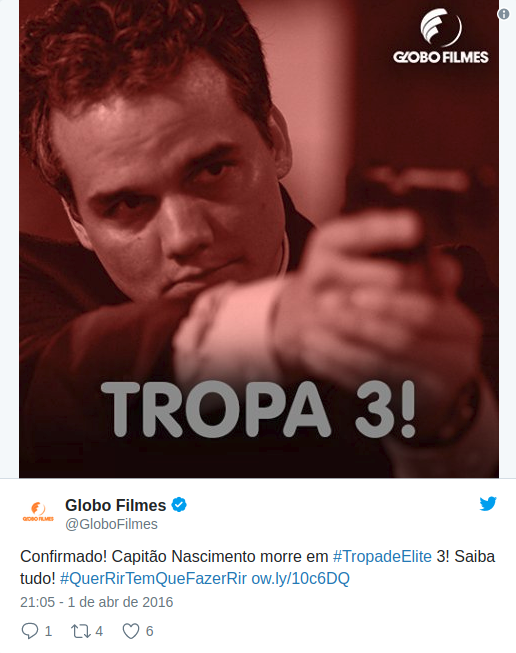Follow the ow.ly/10c6DQ link
Screen dimensions: 516x653
point(300,578)
